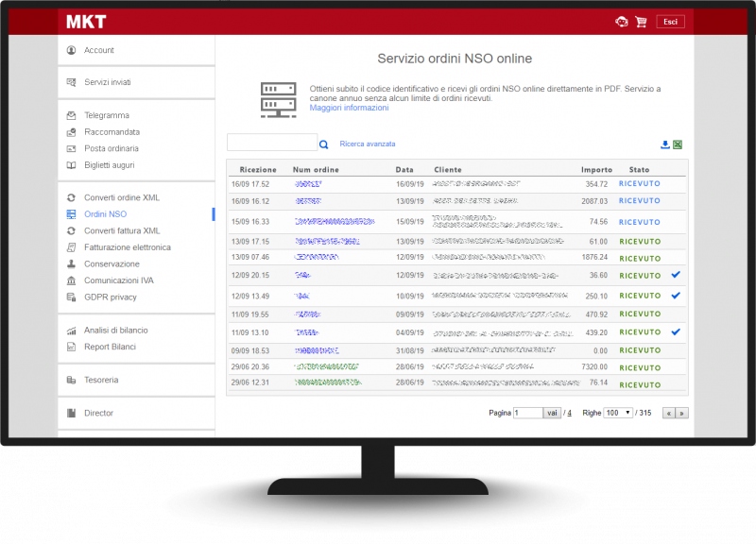Viewport: 756px width, 544px height.
Task: Click the order search input field
Action: 272,143
